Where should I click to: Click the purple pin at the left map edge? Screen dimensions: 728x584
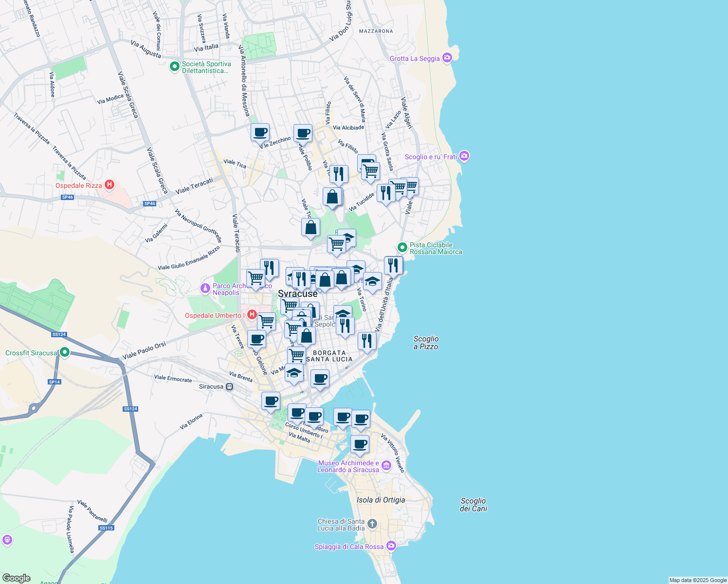point(7,540)
